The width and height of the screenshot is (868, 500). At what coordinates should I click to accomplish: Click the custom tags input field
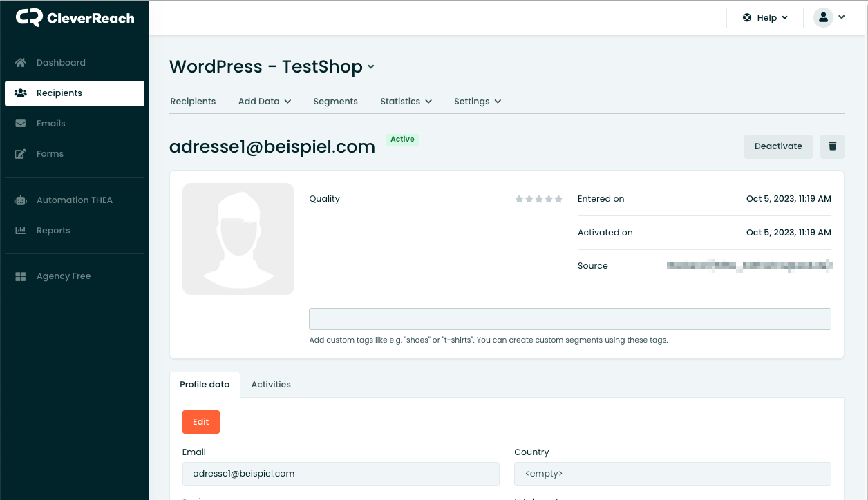click(x=569, y=318)
